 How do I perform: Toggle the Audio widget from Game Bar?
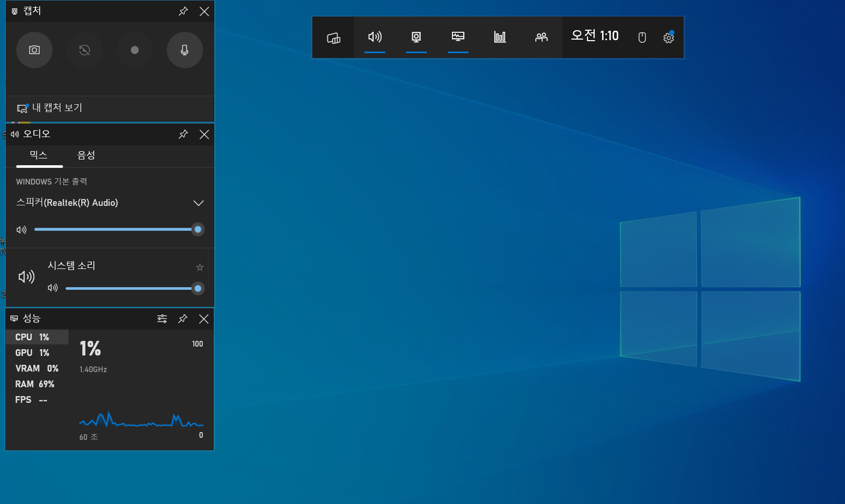375,38
